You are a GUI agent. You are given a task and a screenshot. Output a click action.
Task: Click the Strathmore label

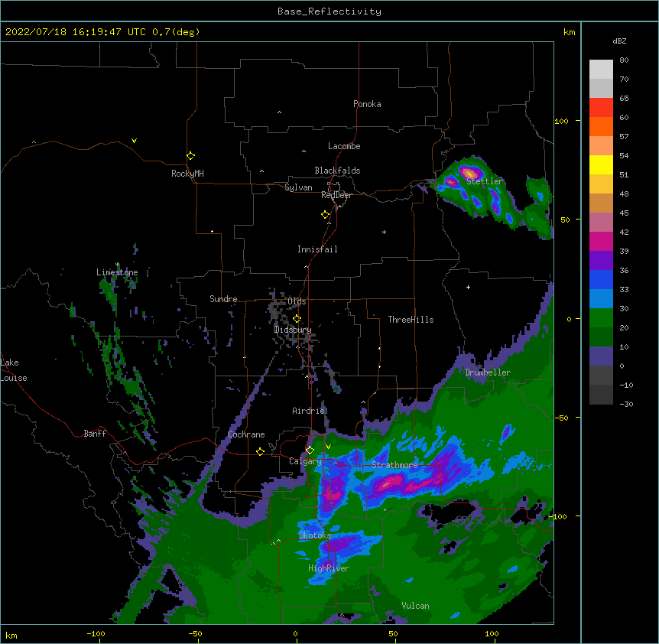pos(394,465)
